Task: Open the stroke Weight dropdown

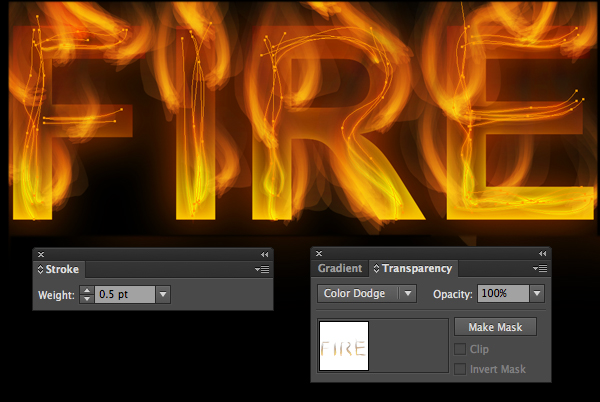Action: 163,295
